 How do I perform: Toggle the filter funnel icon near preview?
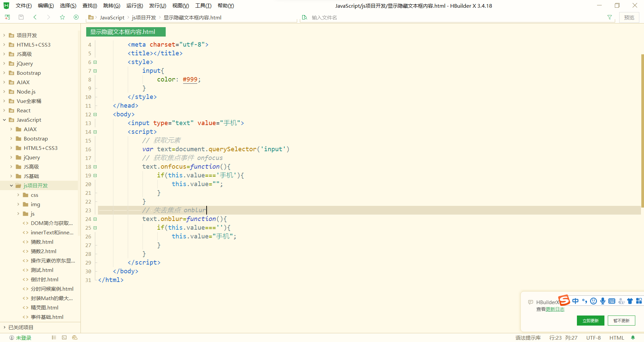610,17
